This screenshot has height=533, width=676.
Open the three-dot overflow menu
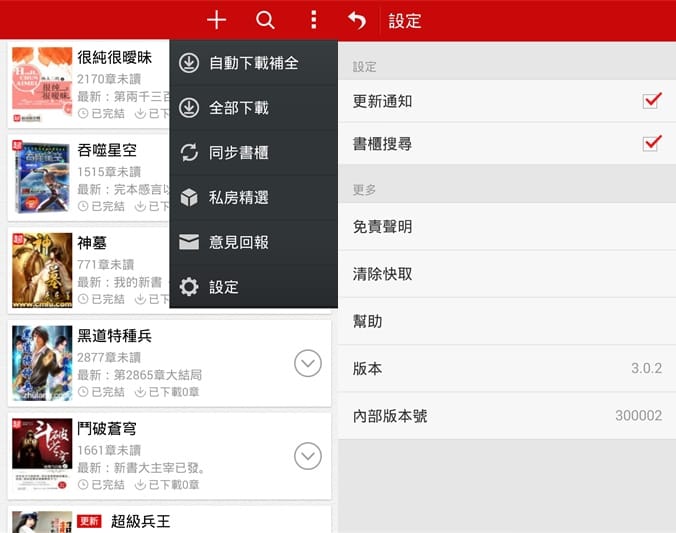click(314, 20)
